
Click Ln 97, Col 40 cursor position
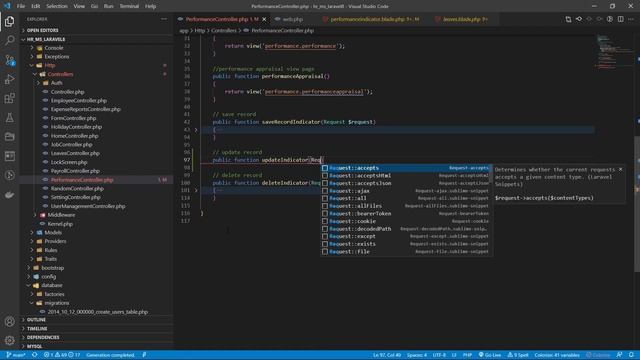click(x=387, y=355)
